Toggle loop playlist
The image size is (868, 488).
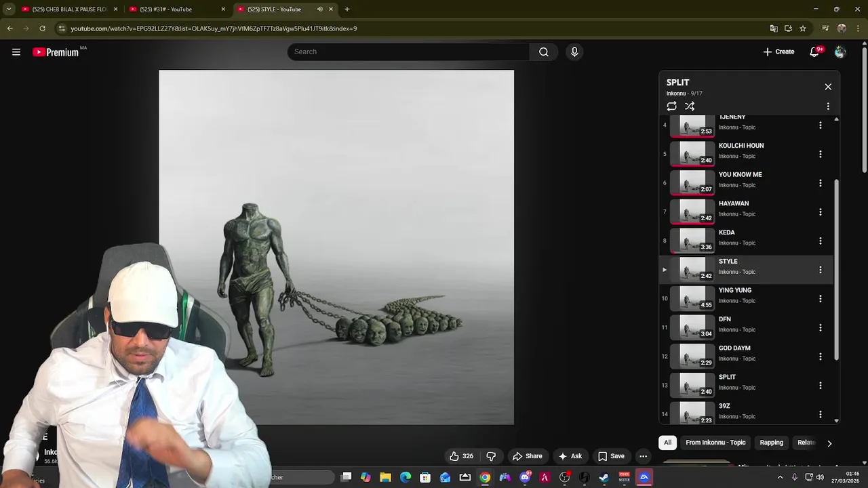coord(671,106)
